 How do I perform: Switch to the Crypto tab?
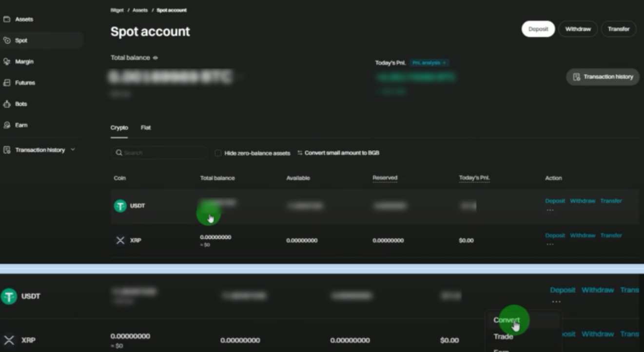119,128
